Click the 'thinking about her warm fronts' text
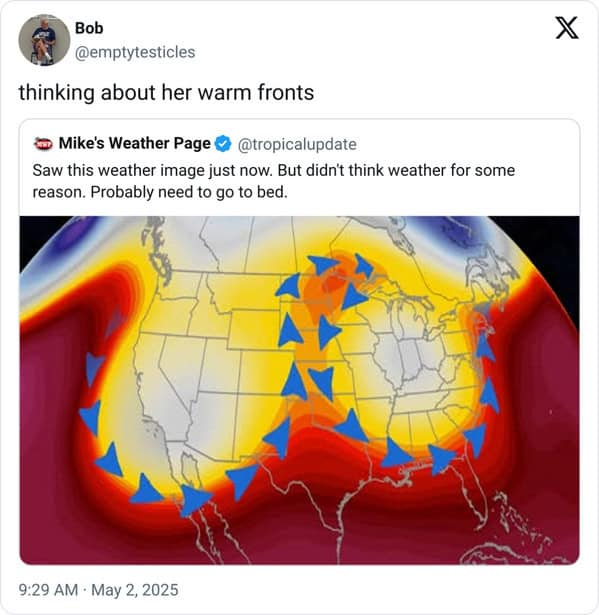The image size is (599, 615). tap(166, 93)
